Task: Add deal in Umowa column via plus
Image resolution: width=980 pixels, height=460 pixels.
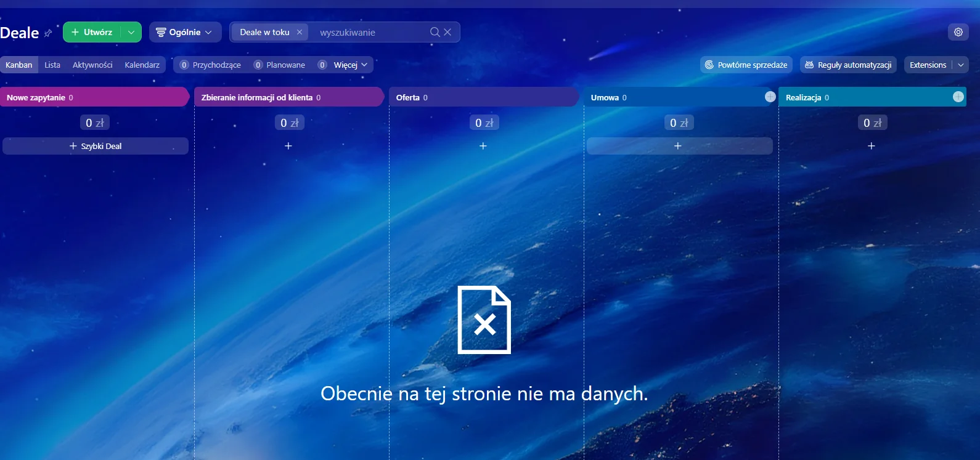Action: [679, 146]
